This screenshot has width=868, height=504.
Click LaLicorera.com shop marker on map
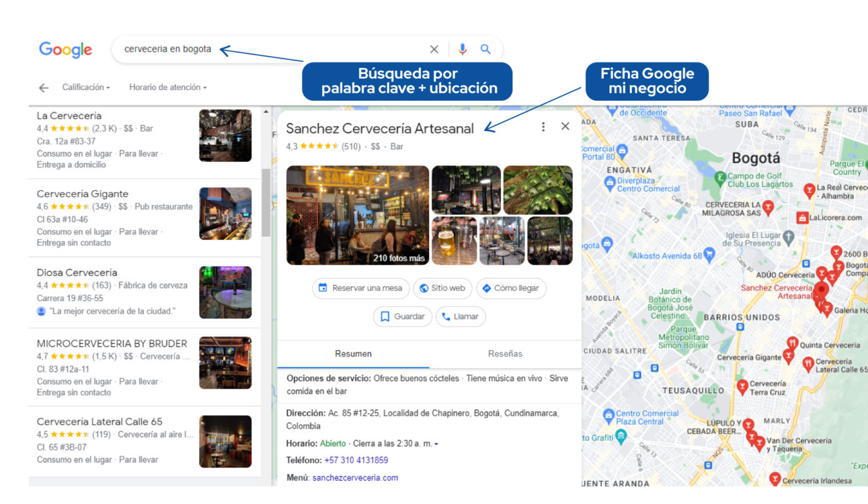(802, 218)
